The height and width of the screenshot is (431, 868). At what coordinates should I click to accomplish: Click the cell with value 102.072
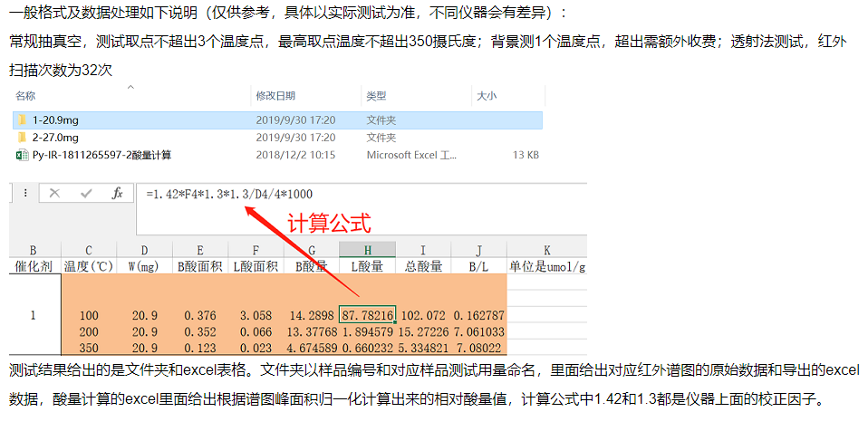[423, 315]
